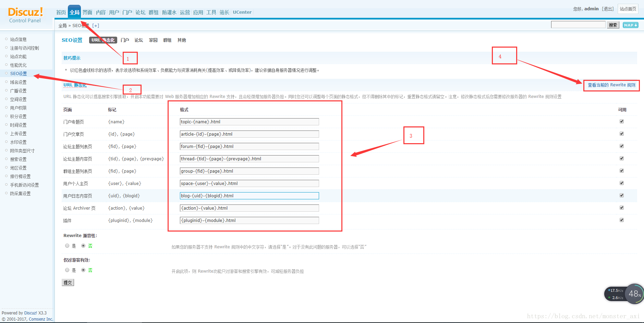Image resolution: width=644 pixels, height=323 pixels.
Task: Click the search input field in header
Action: 578,25
